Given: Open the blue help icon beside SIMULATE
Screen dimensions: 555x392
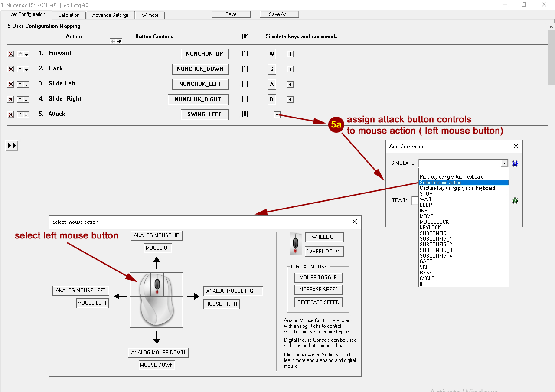Looking at the screenshot, I should coord(515,163).
